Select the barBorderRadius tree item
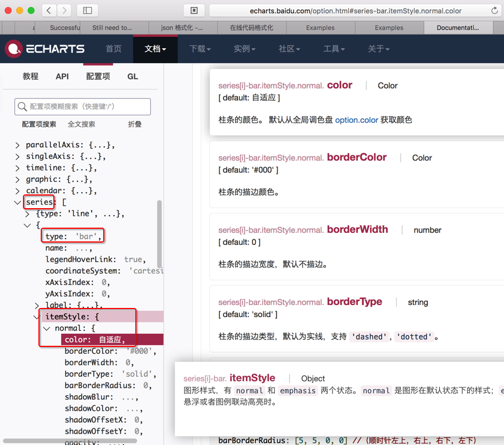Viewport: 504px width, 445px height. 108,385
